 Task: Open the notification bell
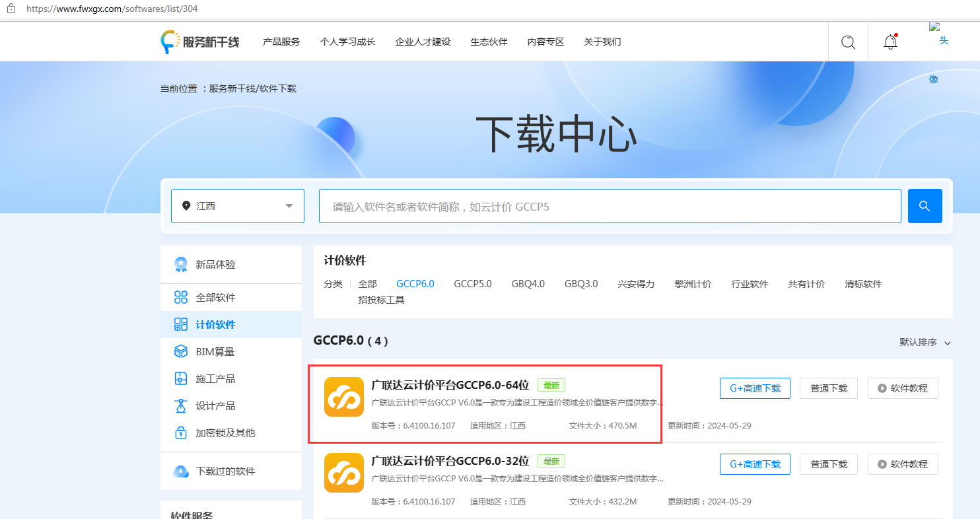click(x=890, y=42)
